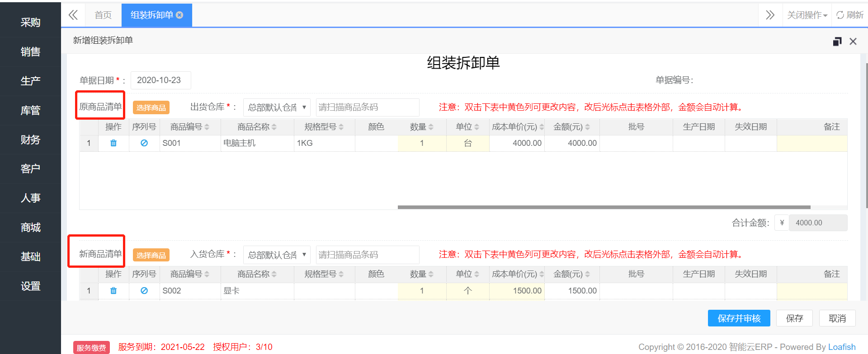Click unit cell 个 in S002 row
Image resolution: width=868 pixels, height=354 pixels.
click(468, 291)
